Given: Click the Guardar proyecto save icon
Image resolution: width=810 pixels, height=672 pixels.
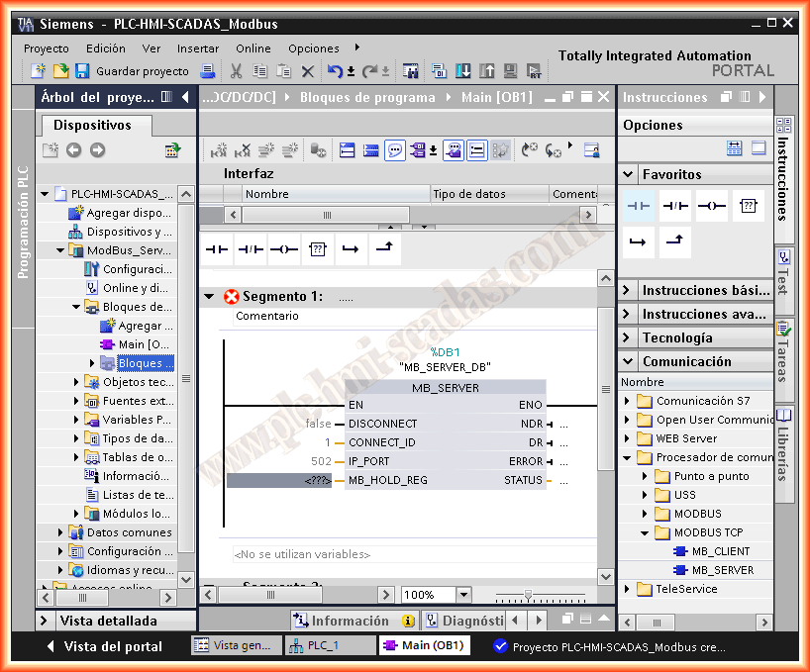Looking at the screenshot, I should coord(82,71).
